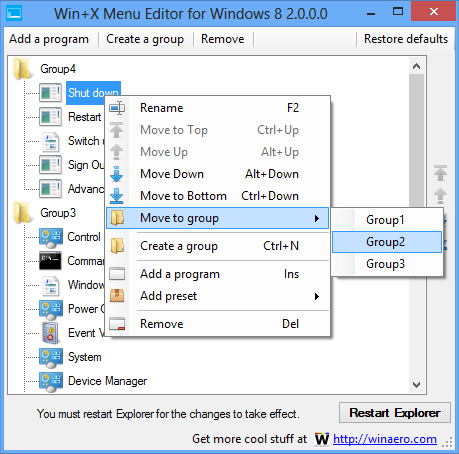The width and height of the screenshot is (459, 454).
Task: Click Restore defaults in the toolbar
Action: (x=406, y=39)
